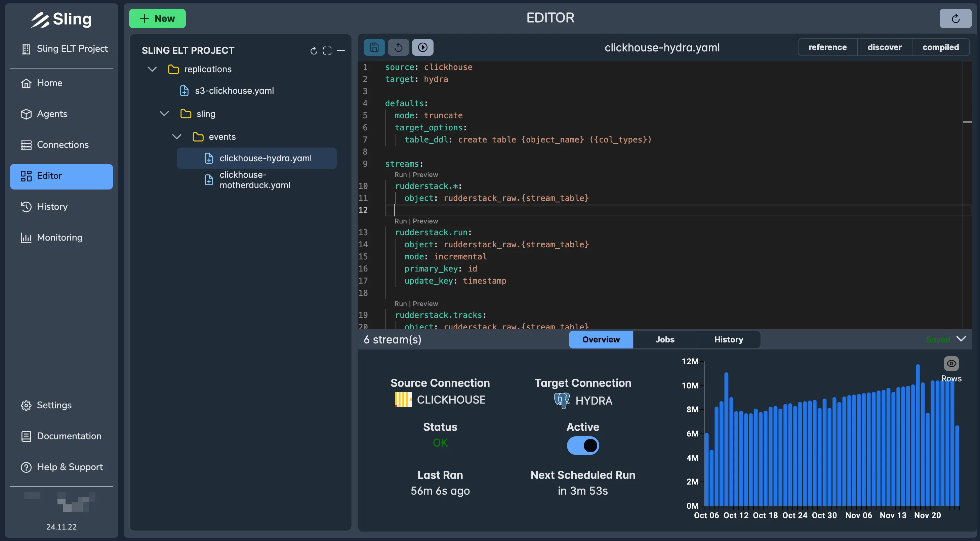Viewport: 980px width, 541px height.
Task: Click the tallest chart bar near Nov 20
Action: [917, 435]
